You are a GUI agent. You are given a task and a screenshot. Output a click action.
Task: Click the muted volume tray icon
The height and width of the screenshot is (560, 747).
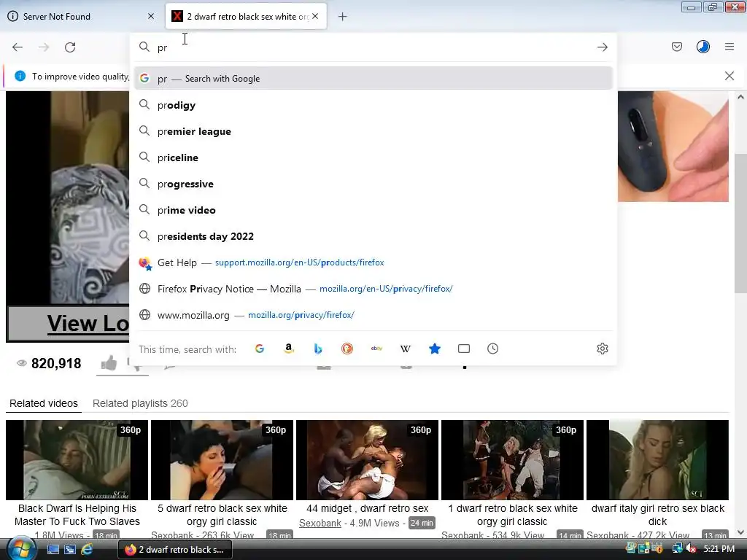(692, 549)
